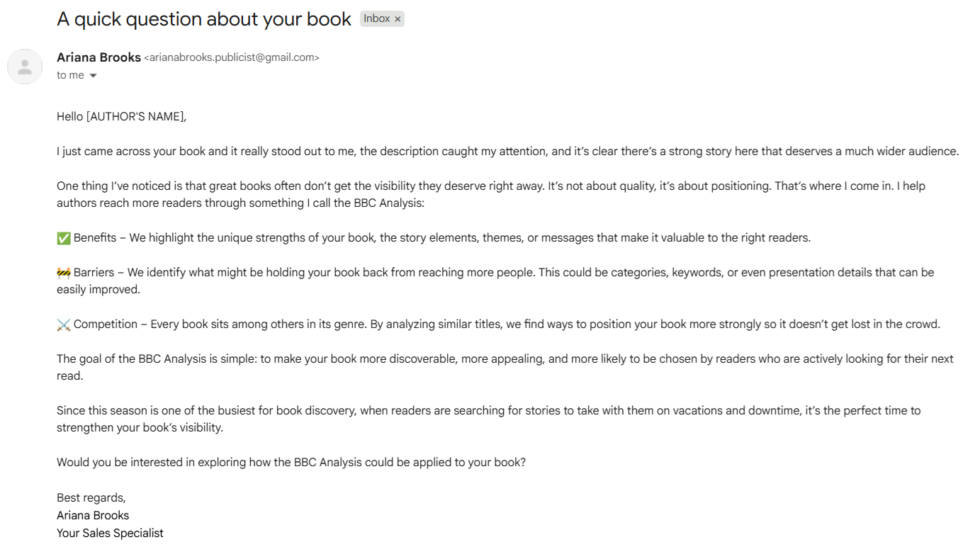Image resolution: width=980 pixels, height=559 pixels.
Task: Click the "Your Sales Specialist" signature title
Action: pos(110,533)
